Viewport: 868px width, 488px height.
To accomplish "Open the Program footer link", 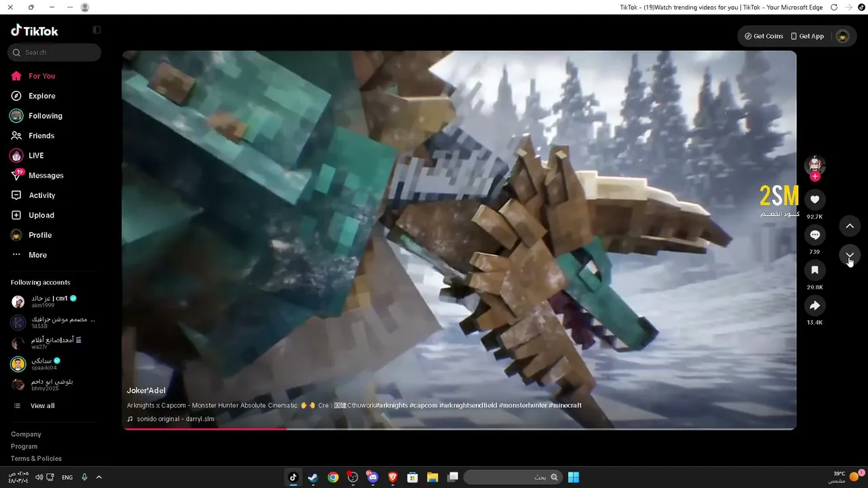I will [x=24, y=447].
